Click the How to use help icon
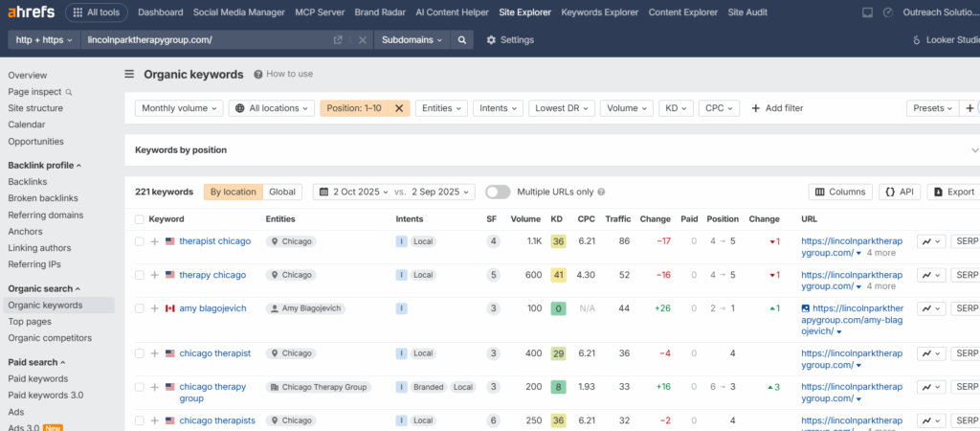 pos(258,74)
